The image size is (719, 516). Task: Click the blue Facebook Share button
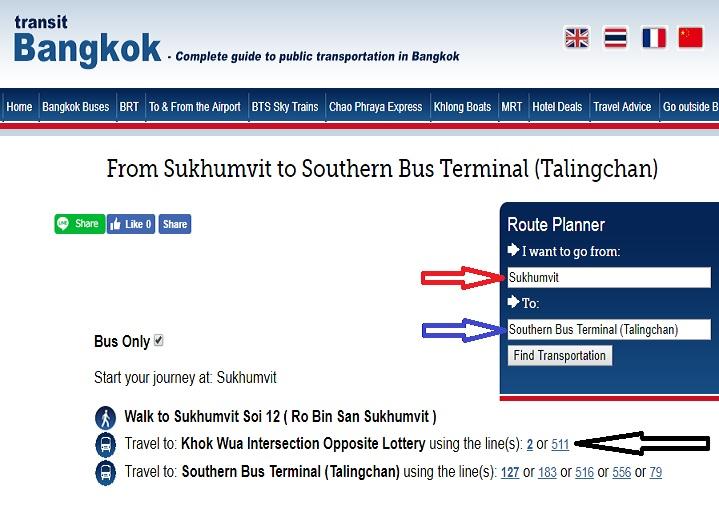(x=175, y=224)
